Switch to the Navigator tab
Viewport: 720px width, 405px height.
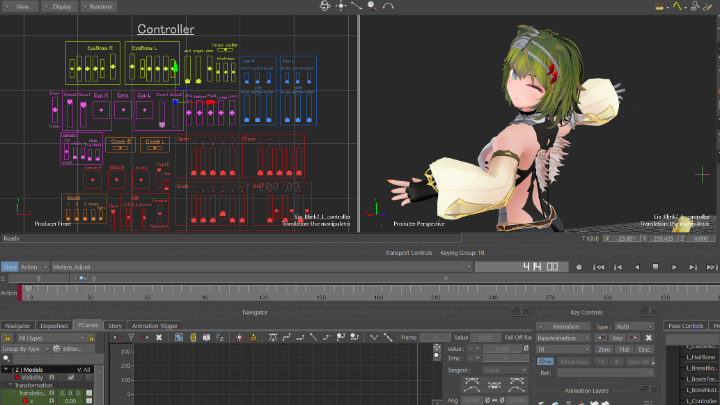pos(17,326)
